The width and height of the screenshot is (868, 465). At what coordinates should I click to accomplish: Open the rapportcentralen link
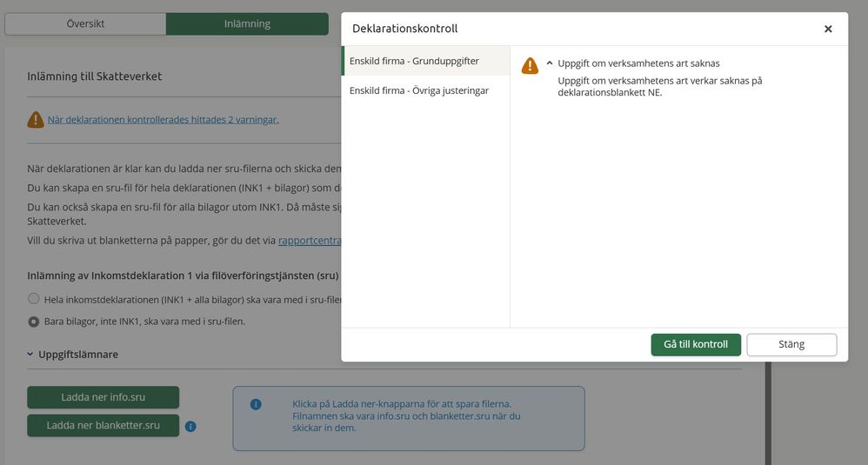309,241
